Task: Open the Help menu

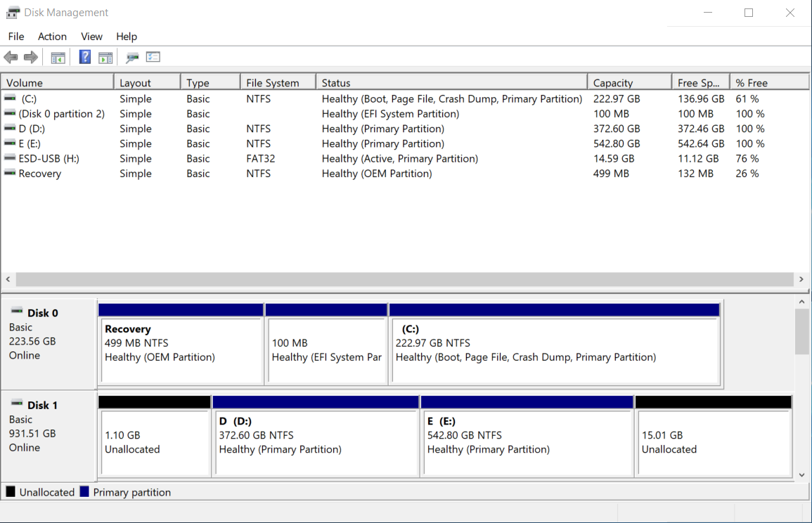Action: (127, 37)
